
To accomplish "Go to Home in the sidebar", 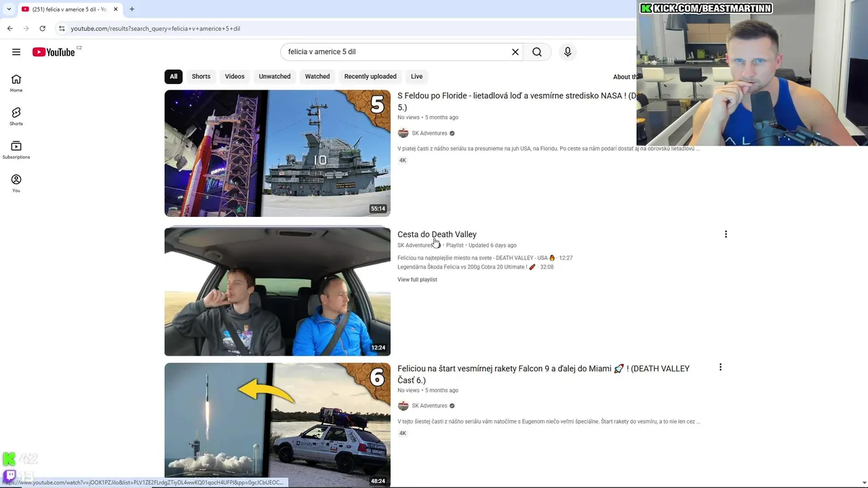I will [x=16, y=83].
